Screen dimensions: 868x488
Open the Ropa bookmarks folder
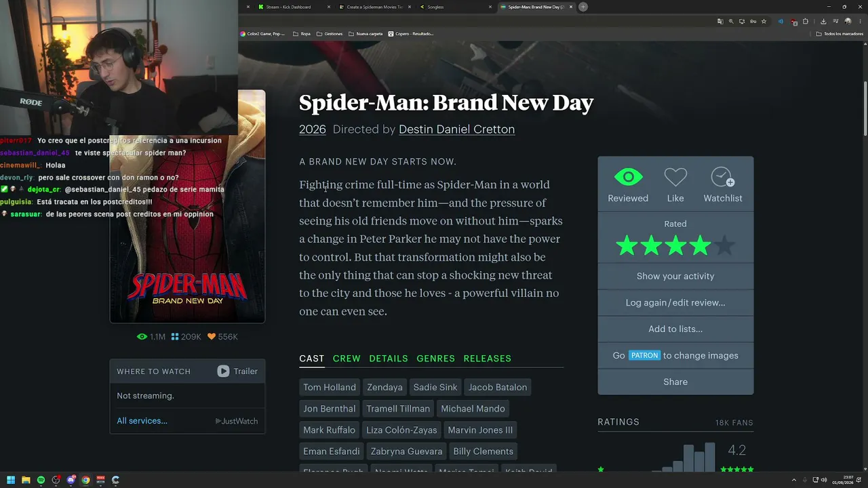302,33
